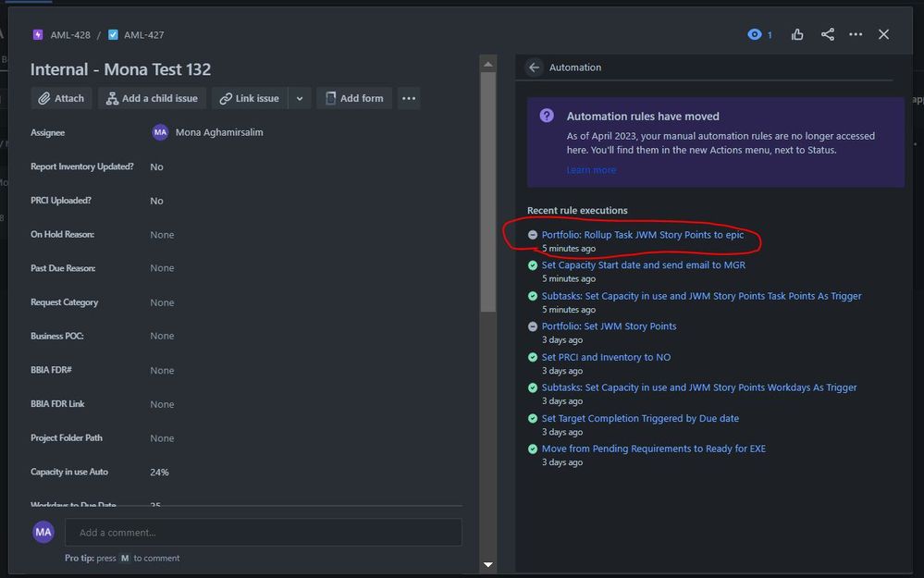This screenshot has height=578, width=924.
Task: Edit the BBIA FDR Link value
Action: click(162, 404)
